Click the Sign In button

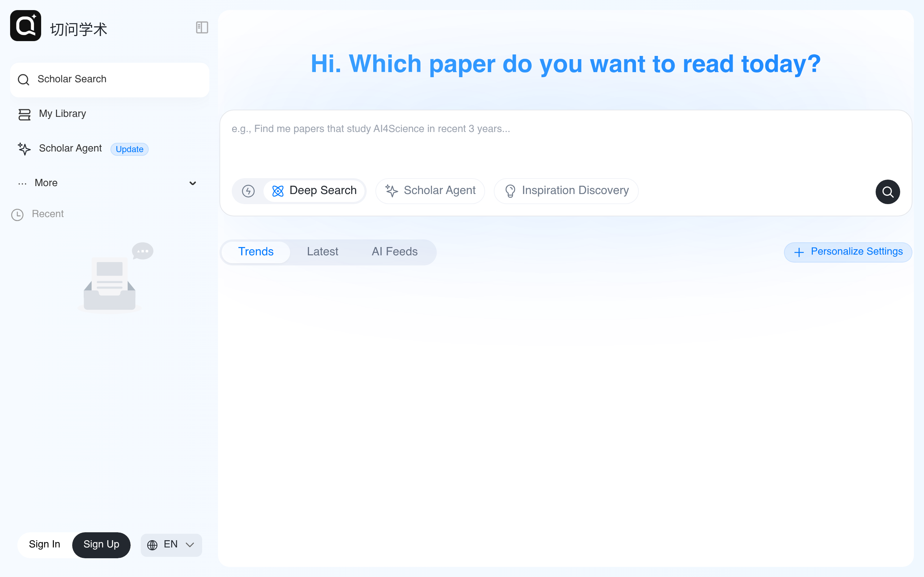pos(45,545)
